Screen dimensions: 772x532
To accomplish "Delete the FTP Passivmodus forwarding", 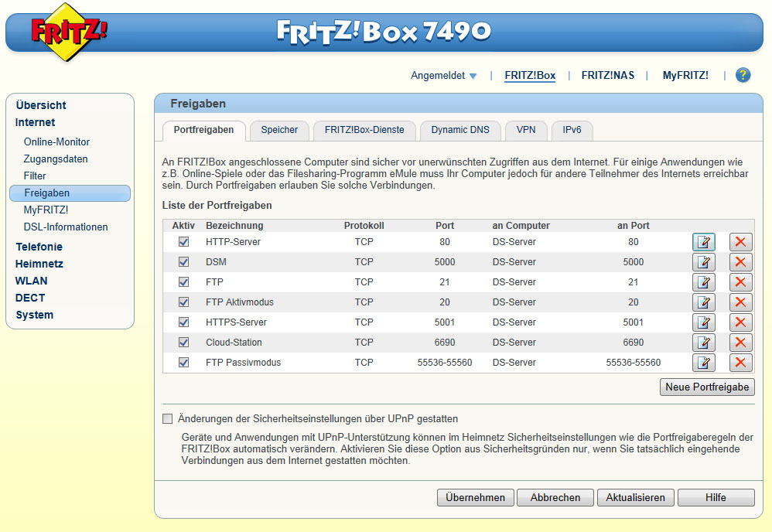I will pos(740,363).
